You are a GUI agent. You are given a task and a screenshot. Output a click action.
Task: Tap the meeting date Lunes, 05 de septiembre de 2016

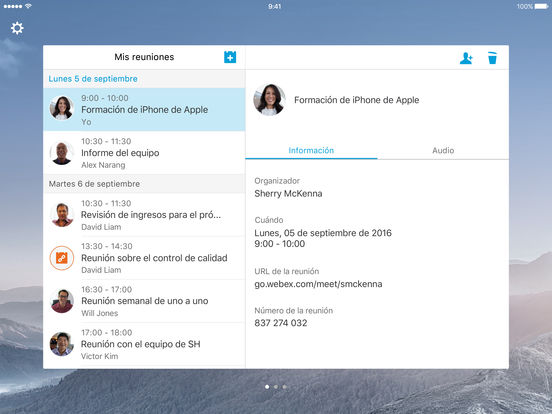pos(323,233)
